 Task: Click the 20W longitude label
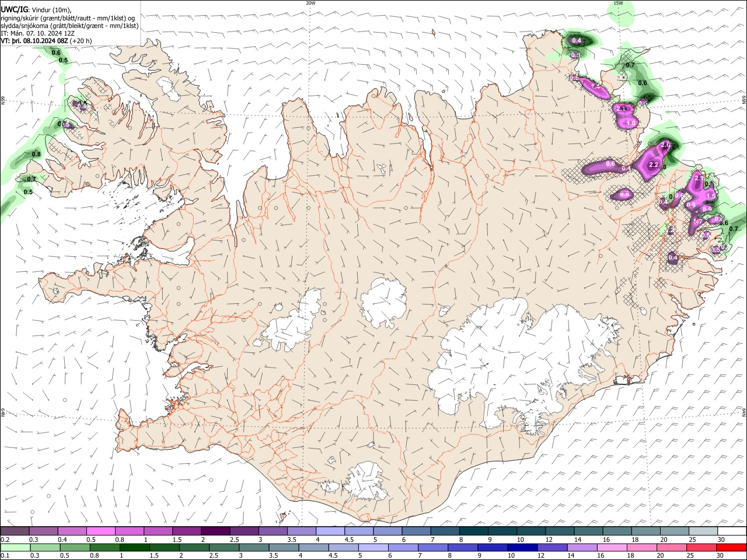pos(310,3)
